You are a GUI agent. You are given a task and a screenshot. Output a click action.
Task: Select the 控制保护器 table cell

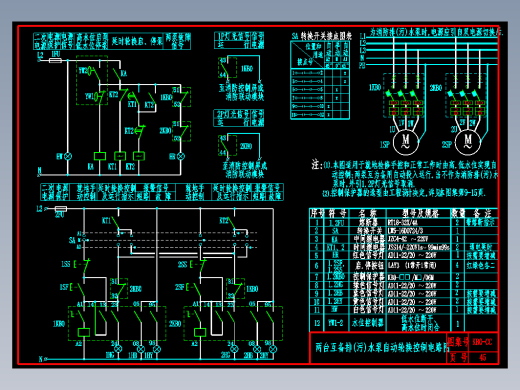pyautogui.click(x=368, y=277)
